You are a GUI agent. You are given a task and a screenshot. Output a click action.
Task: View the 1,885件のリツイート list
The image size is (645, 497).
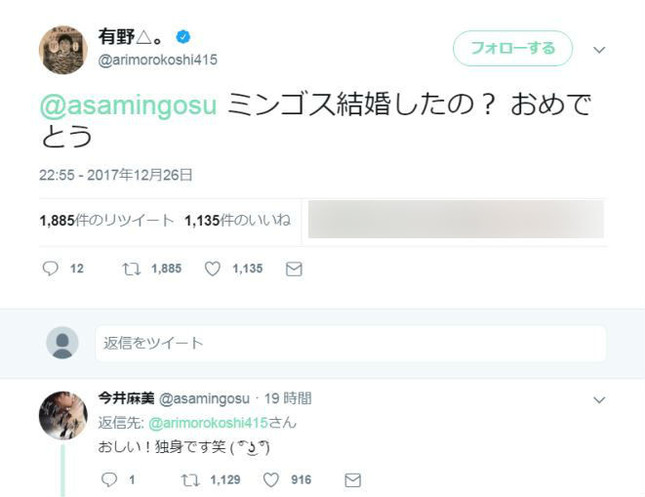point(107,220)
